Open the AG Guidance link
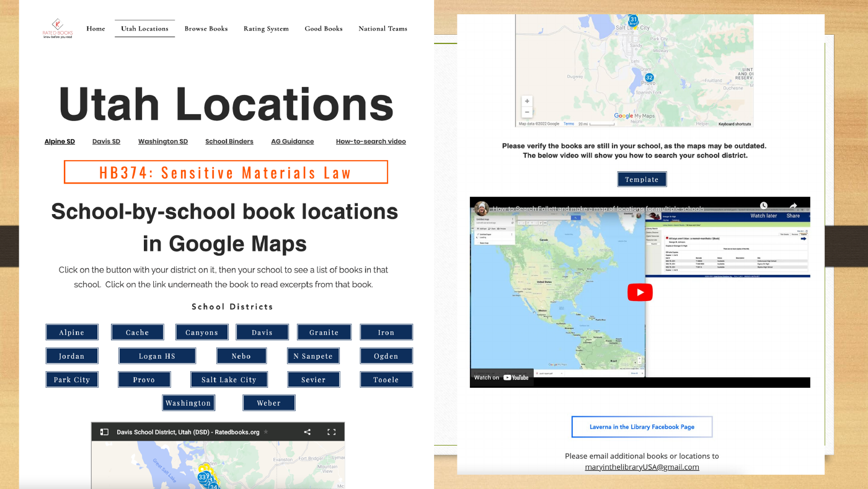The width and height of the screenshot is (868, 489). [293, 141]
